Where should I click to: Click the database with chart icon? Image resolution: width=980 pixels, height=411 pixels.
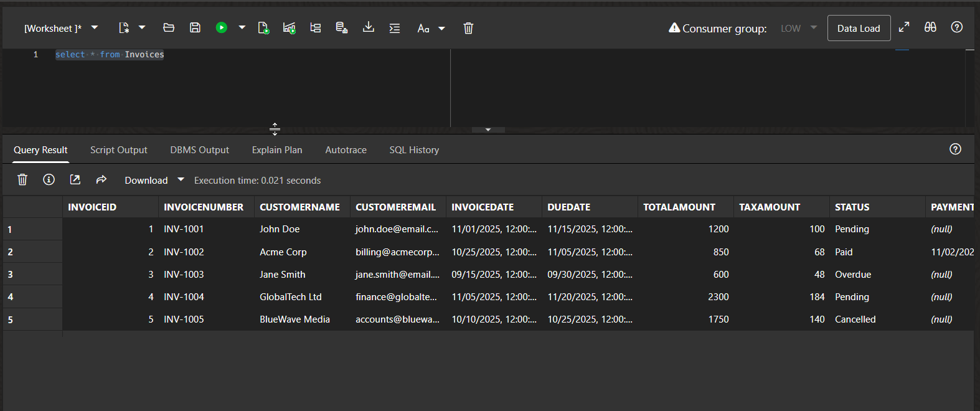[x=342, y=28]
